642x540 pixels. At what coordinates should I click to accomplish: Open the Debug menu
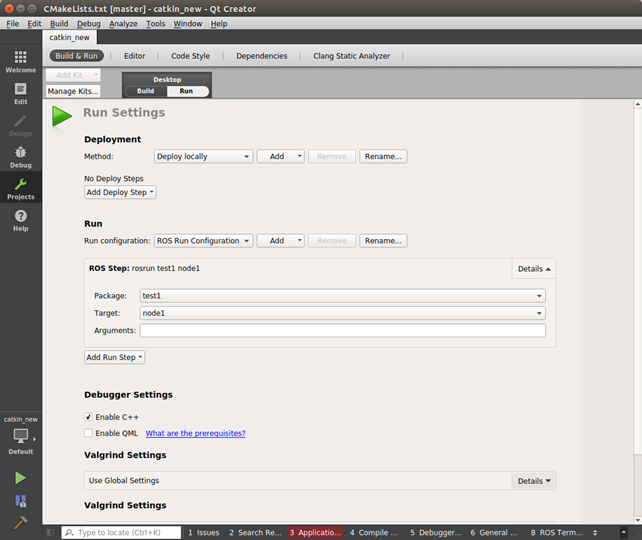(88, 24)
